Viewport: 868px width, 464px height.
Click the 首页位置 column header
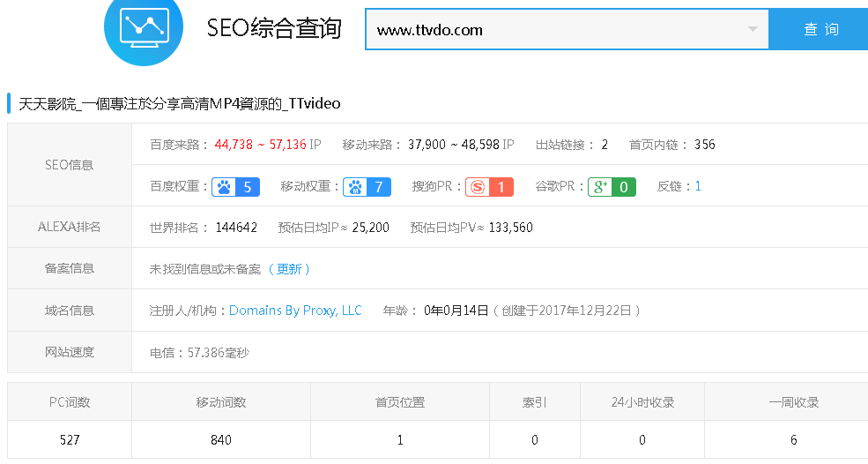click(400, 402)
